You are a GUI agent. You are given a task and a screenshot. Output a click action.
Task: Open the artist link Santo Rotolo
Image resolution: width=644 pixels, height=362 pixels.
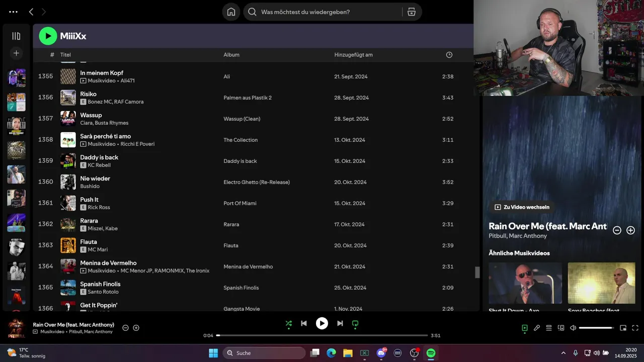click(103, 292)
